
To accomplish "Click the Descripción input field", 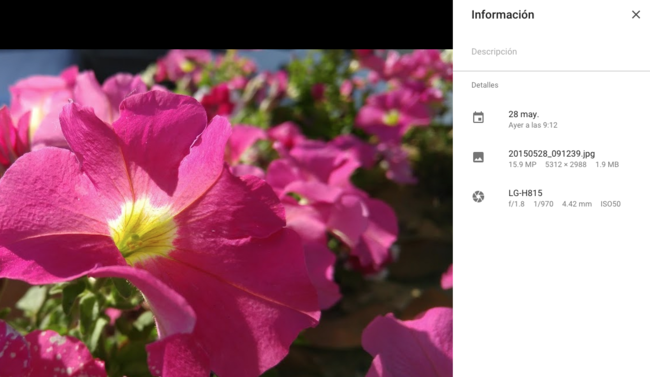I will coord(551,52).
